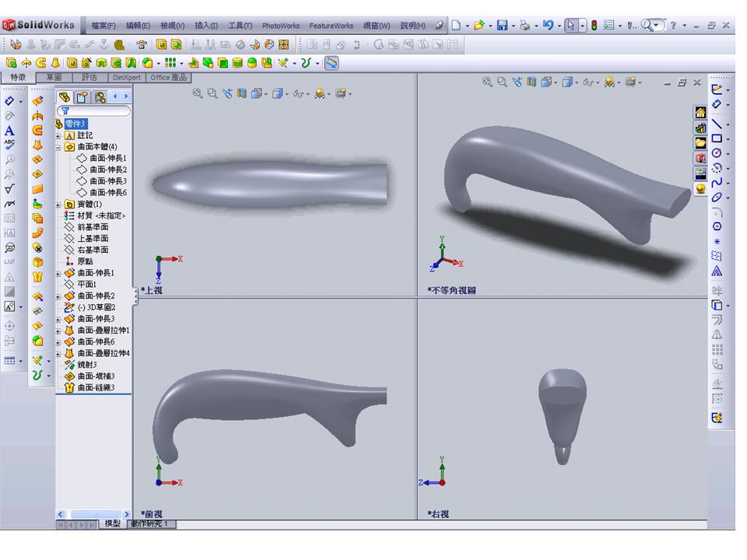747x560 pixels.
Task: Open the New document icon
Action: click(x=457, y=25)
